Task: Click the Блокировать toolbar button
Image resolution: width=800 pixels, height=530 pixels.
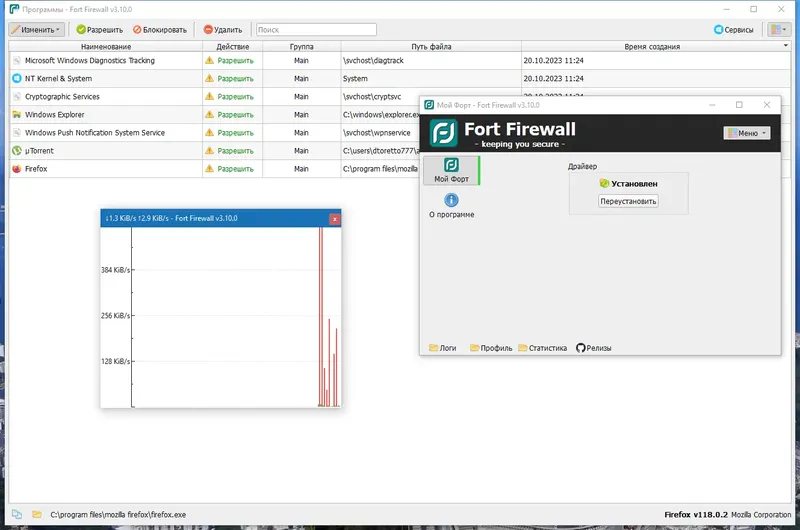Action: pyautogui.click(x=160, y=30)
